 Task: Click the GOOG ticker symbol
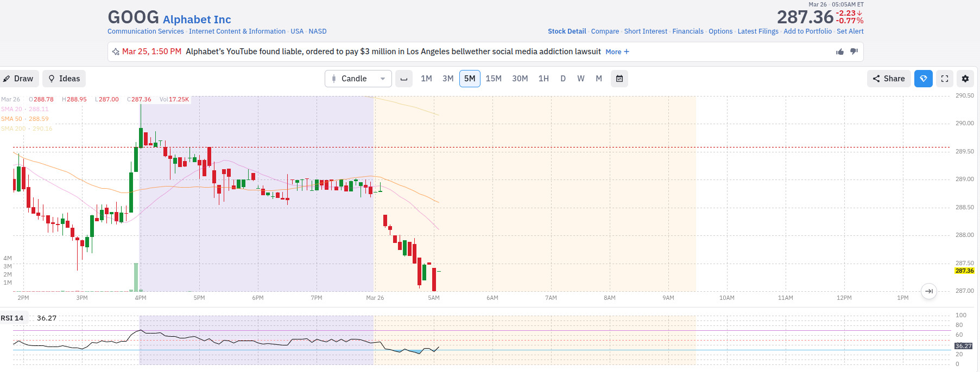tap(134, 17)
